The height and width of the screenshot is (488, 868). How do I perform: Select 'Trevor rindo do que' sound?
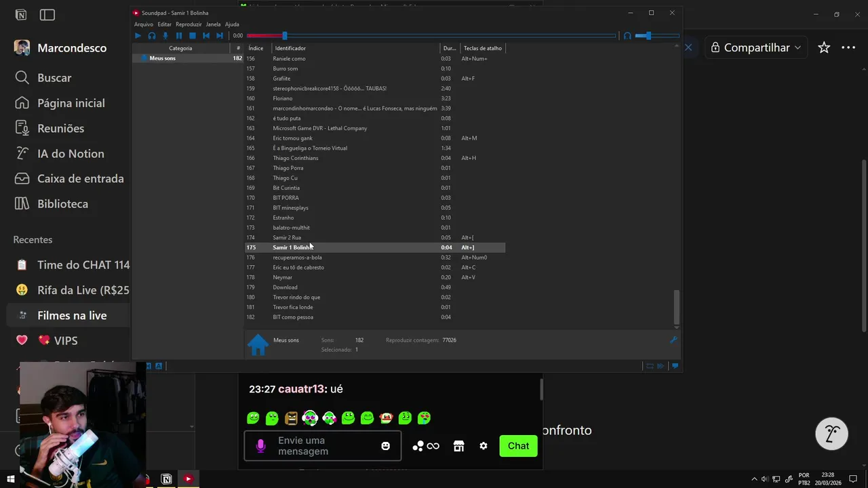(375, 297)
